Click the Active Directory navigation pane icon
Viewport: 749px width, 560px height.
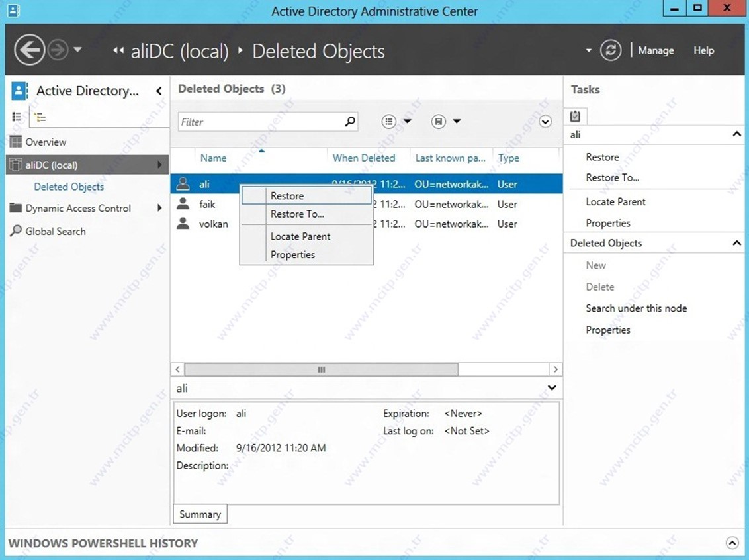click(x=20, y=90)
